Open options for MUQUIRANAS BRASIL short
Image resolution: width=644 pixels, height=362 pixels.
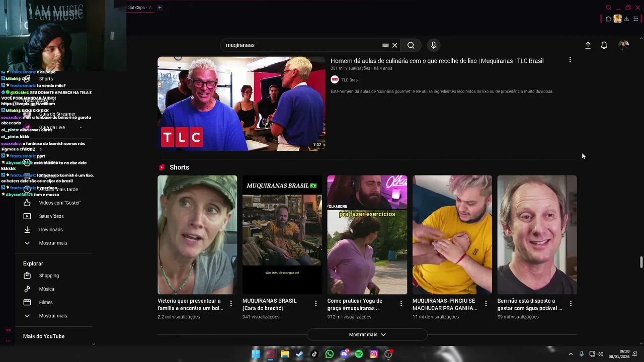pos(316,303)
